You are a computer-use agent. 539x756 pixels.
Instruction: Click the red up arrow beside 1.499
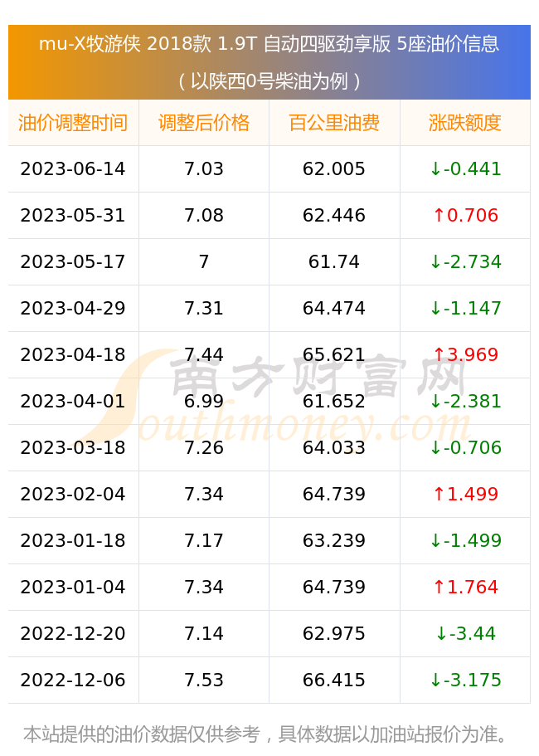click(439, 495)
